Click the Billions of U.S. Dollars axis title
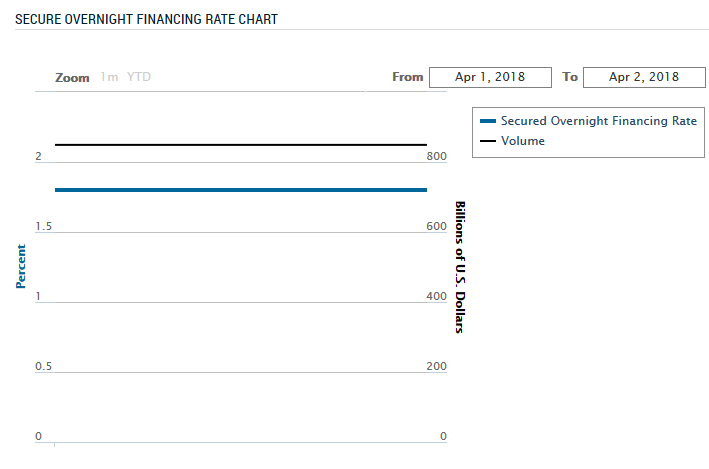This screenshot has width=709, height=469. (460, 266)
